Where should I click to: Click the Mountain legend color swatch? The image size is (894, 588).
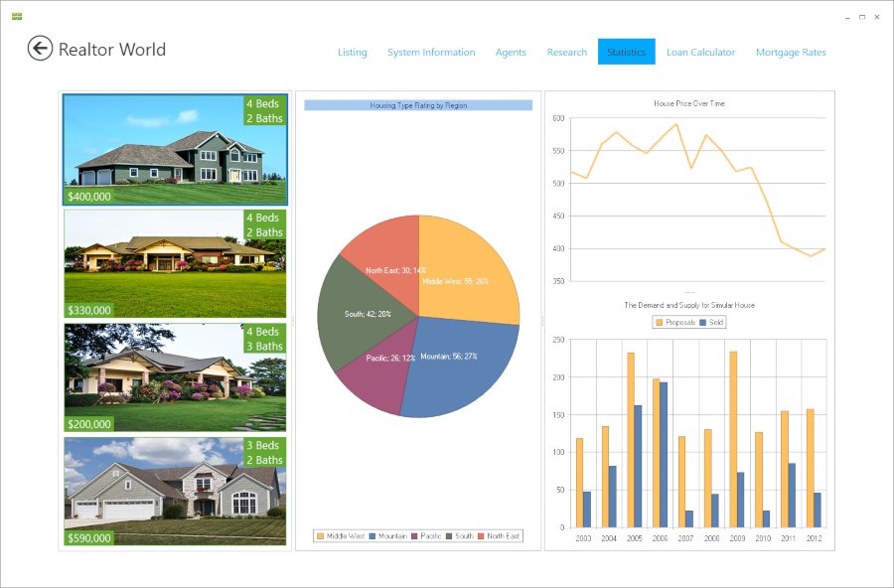[372, 536]
